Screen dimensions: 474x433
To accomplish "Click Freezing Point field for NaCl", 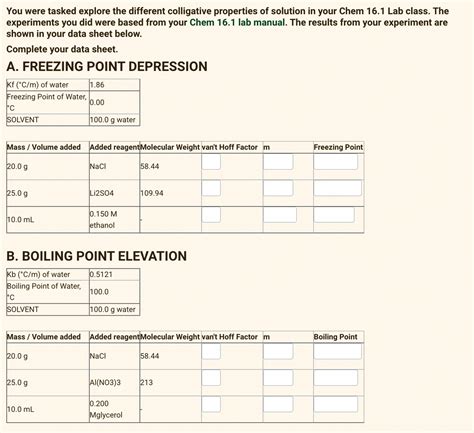I will tap(336, 162).
